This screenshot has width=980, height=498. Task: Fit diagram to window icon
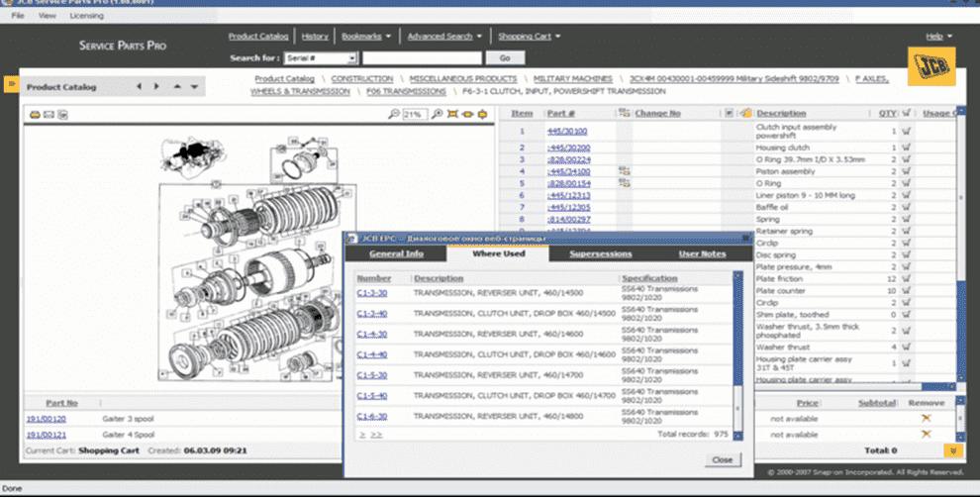(x=452, y=114)
